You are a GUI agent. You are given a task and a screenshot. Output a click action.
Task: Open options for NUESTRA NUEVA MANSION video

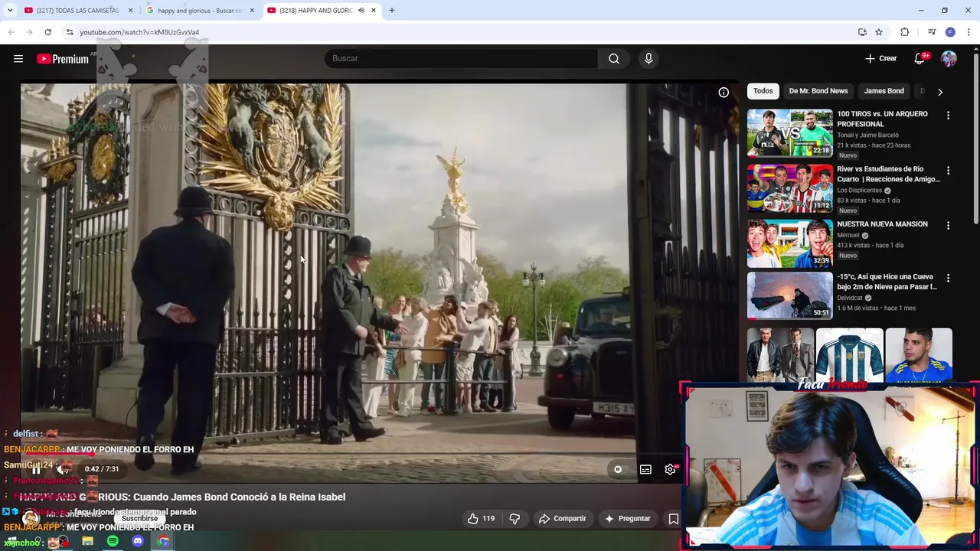click(948, 226)
